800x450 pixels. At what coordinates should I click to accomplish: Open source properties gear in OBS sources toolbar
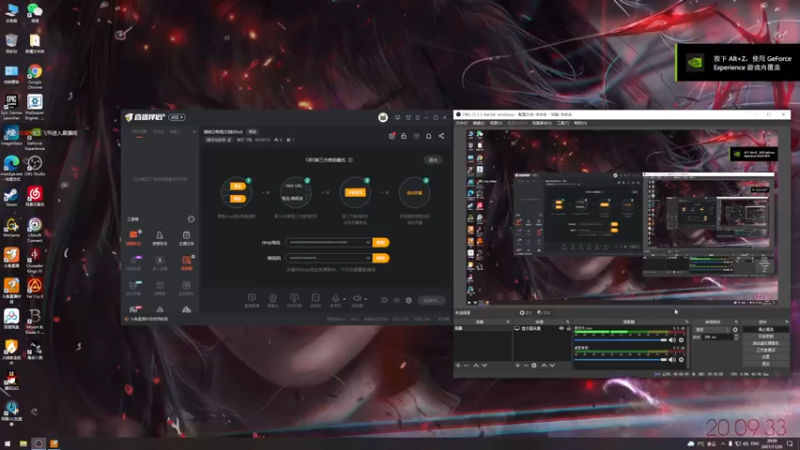534,365
